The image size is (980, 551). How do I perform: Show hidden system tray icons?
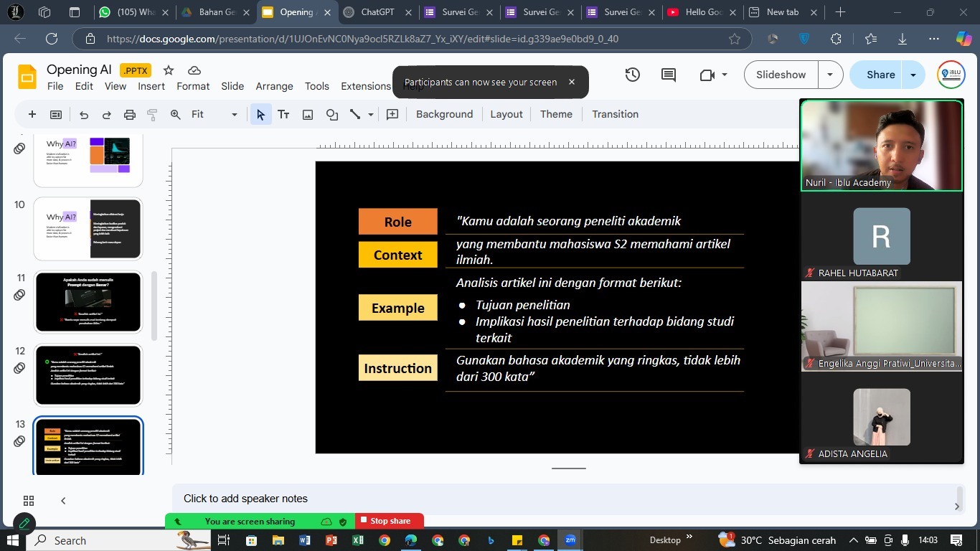pos(854,540)
